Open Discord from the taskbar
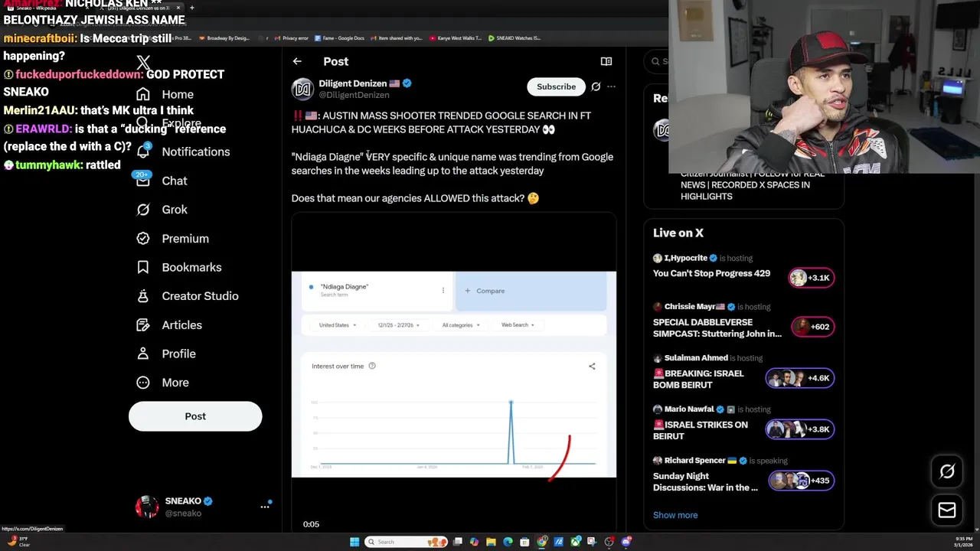Image resolution: width=980 pixels, height=551 pixels. pos(626,542)
